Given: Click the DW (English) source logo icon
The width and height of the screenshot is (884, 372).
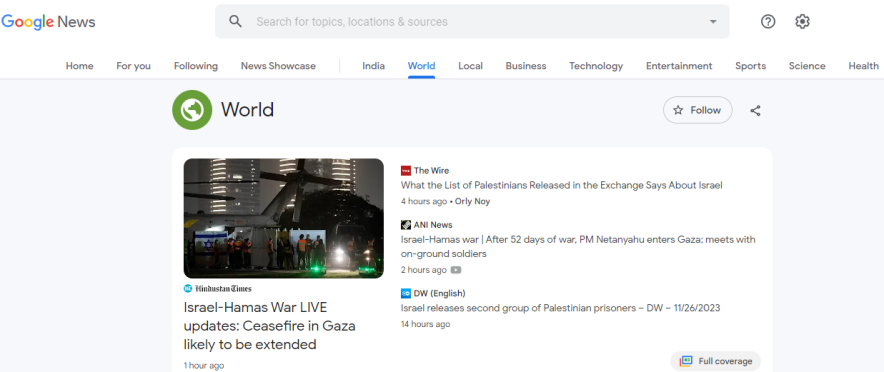Looking at the screenshot, I should 406,293.
